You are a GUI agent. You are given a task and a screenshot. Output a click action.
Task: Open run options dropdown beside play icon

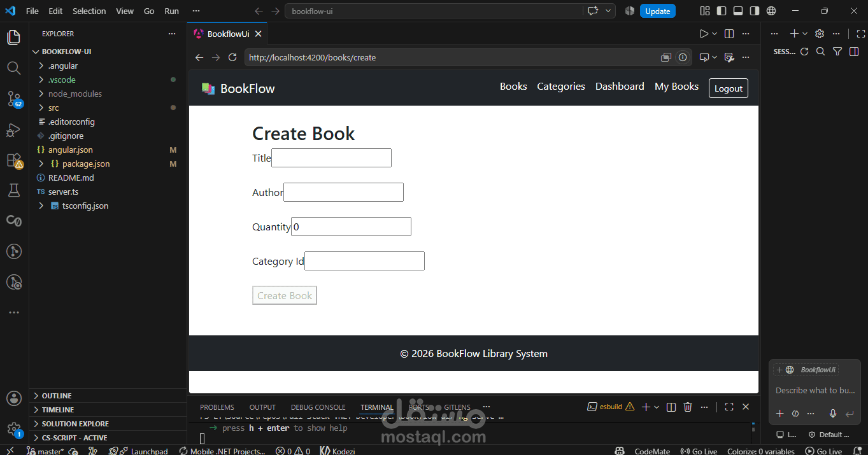tap(715, 34)
